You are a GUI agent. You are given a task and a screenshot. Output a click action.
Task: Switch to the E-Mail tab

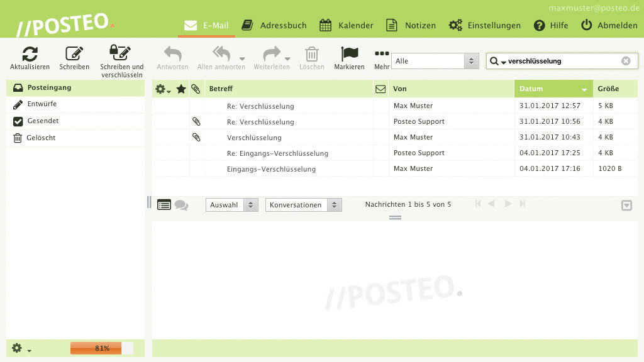pyautogui.click(x=206, y=25)
